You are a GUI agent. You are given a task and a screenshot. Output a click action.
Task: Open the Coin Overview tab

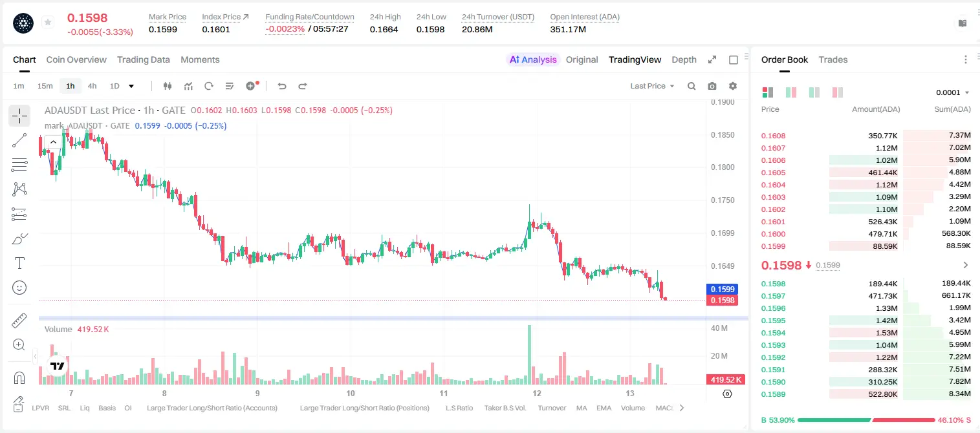pyautogui.click(x=76, y=59)
